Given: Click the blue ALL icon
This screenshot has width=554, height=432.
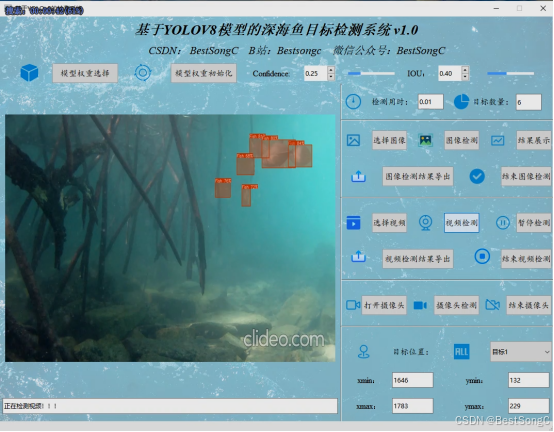Looking at the screenshot, I should click(x=461, y=351).
